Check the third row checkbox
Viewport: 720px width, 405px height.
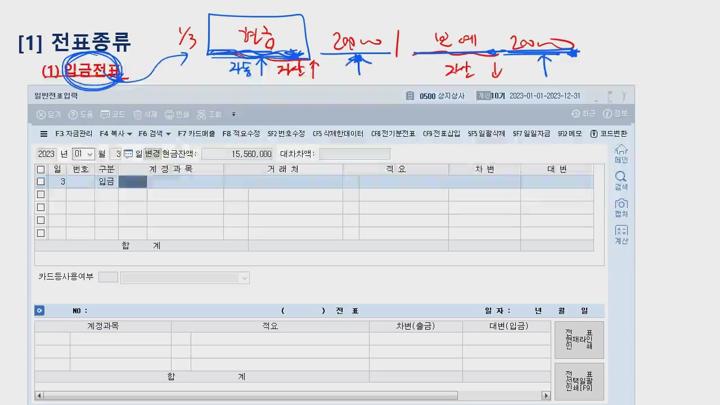point(41,207)
